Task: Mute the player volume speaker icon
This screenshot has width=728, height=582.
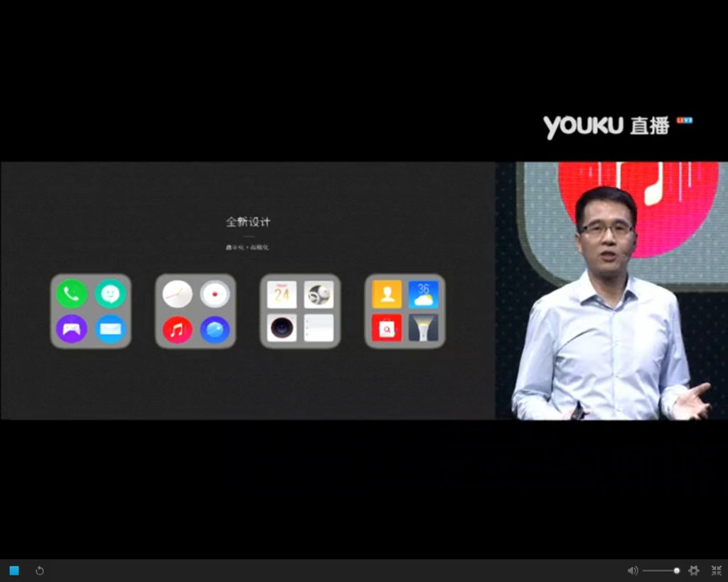Action: coord(632,571)
